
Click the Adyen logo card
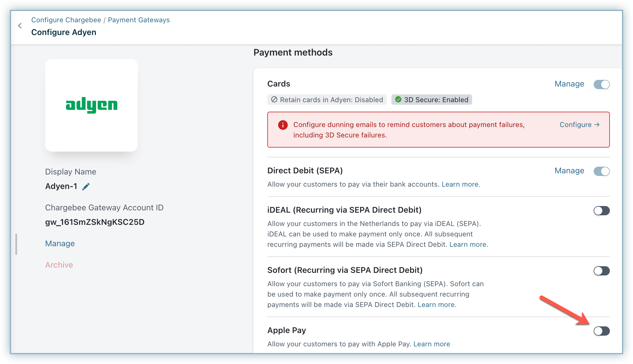[x=91, y=105]
